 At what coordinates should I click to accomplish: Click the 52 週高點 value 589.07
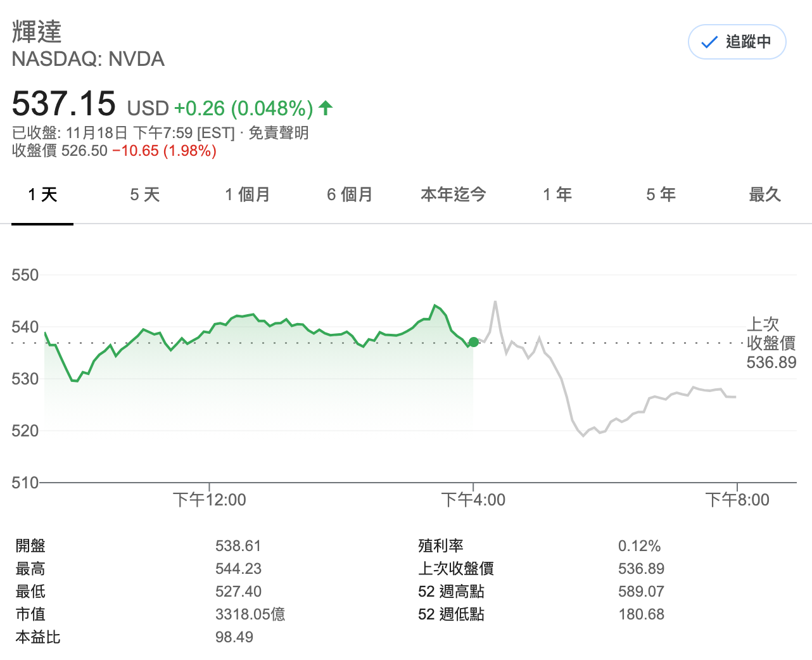pyautogui.click(x=641, y=592)
